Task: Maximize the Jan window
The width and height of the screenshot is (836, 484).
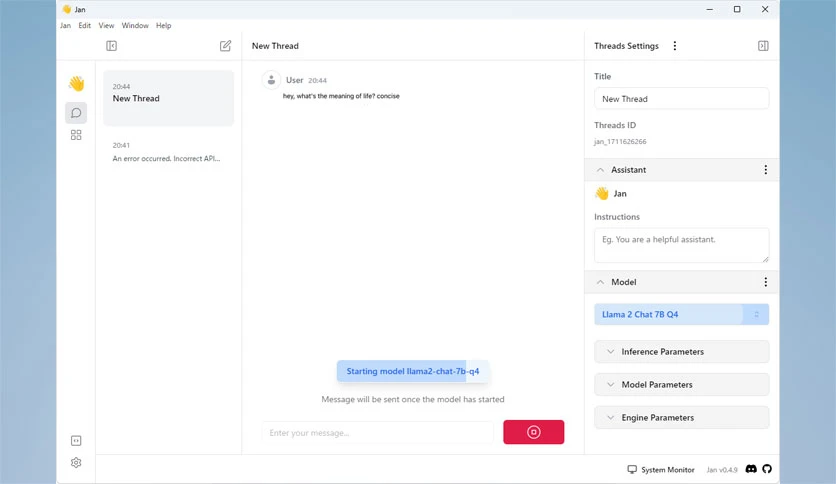Action: click(x=737, y=9)
